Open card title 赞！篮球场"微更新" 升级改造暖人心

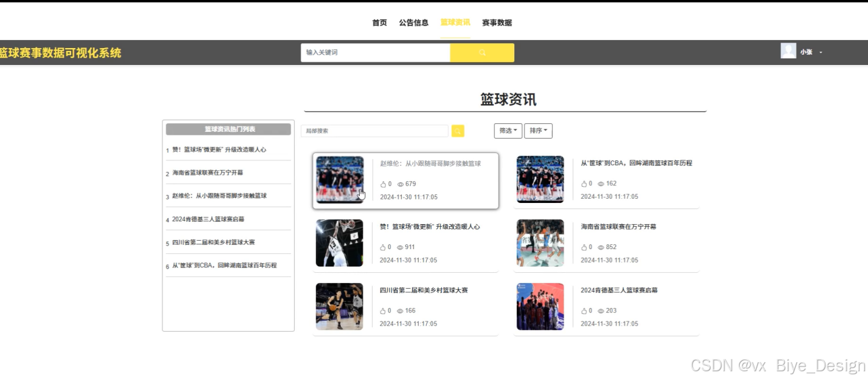click(x=430, y=227)
